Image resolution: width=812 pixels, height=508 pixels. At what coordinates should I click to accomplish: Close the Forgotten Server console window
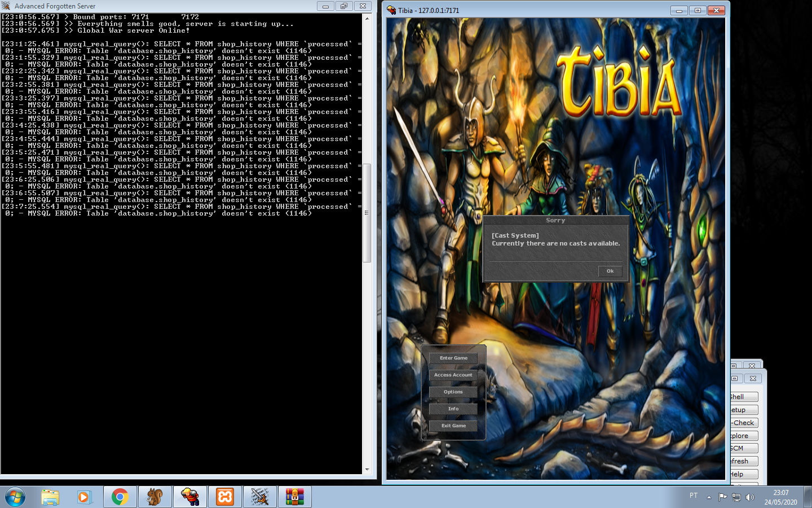point(363,6)
